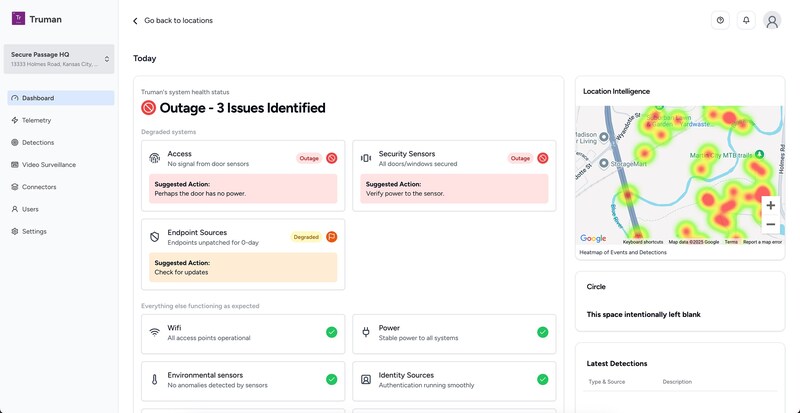Open Video Surveillance in the sidebar
This screenshot has width=800, height=413.
[x=48, y=164]
